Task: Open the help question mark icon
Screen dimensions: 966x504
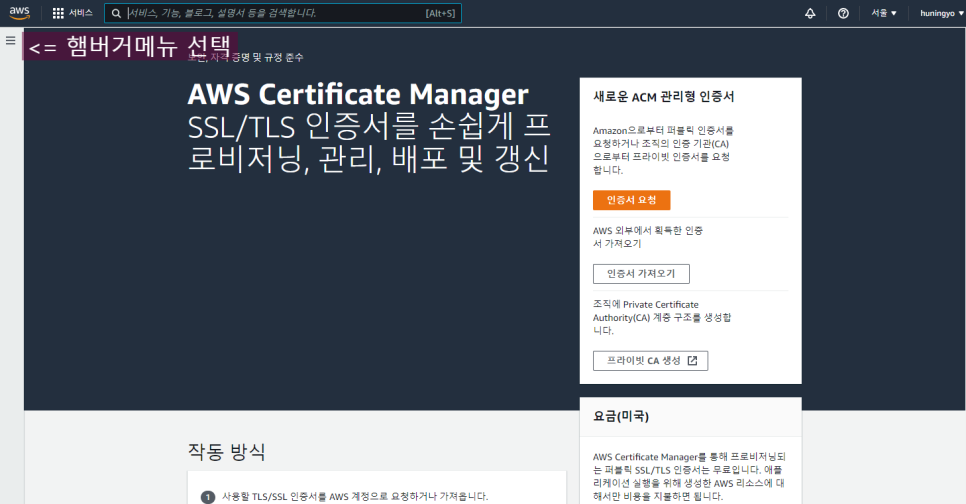Action: [843, 13]
